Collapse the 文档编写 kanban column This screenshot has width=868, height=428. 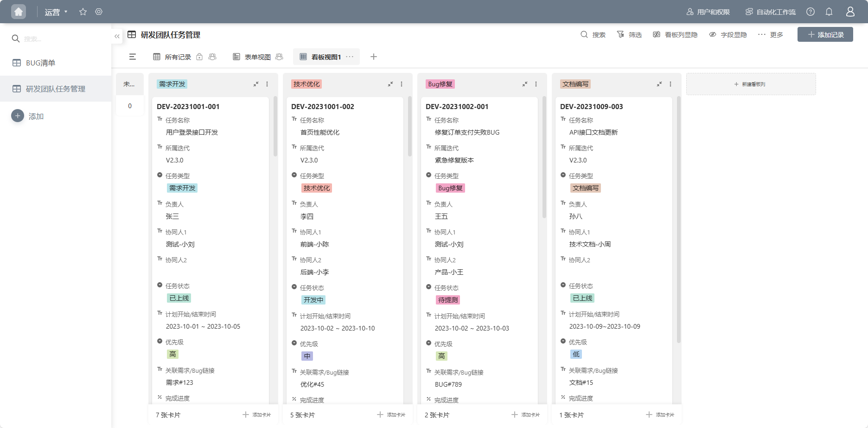659,84
